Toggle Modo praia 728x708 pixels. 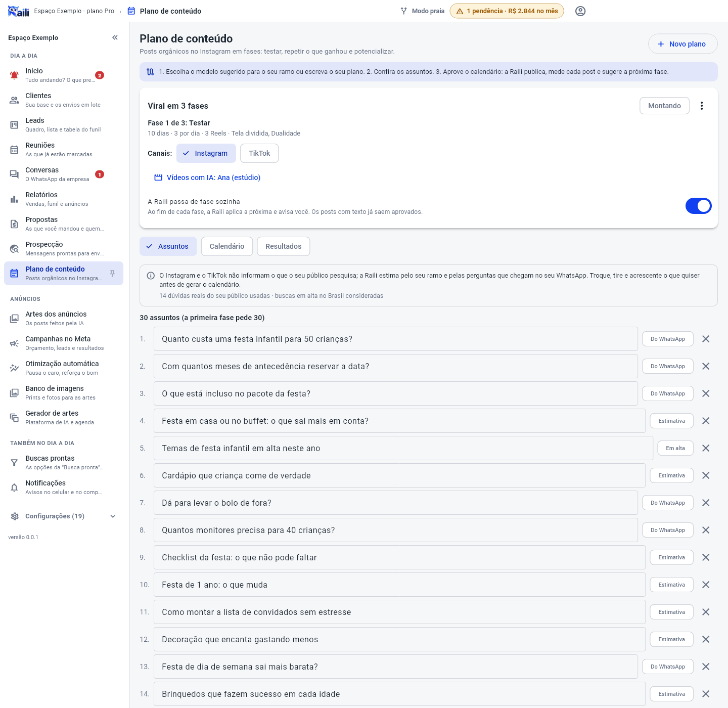pos(423,11)
